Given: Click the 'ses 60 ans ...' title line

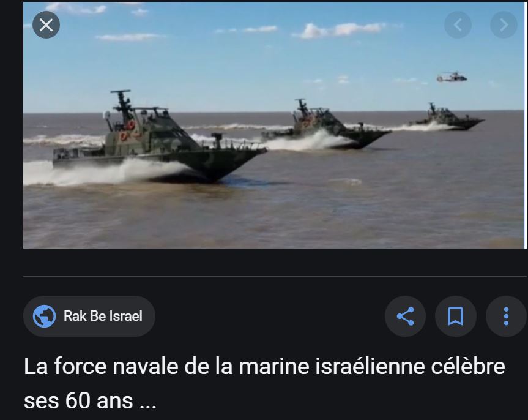Looking at the screenshot, I should click(91, 401).
